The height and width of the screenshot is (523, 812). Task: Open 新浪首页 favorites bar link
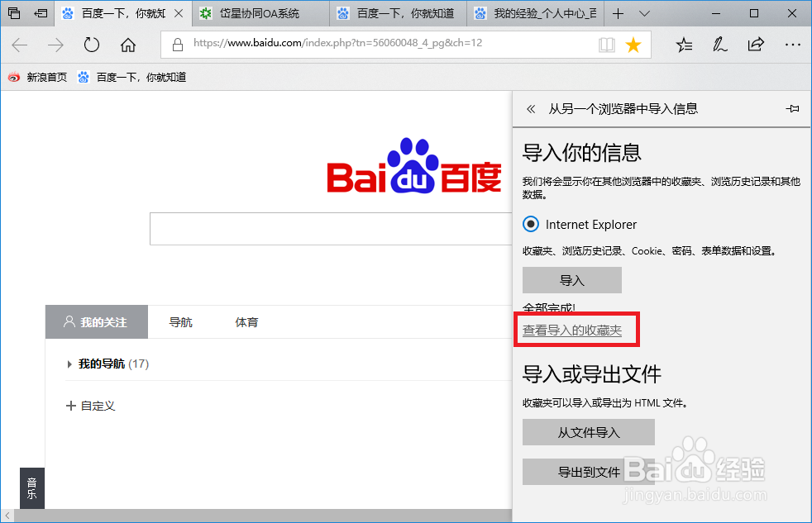[x=37, y=77]
